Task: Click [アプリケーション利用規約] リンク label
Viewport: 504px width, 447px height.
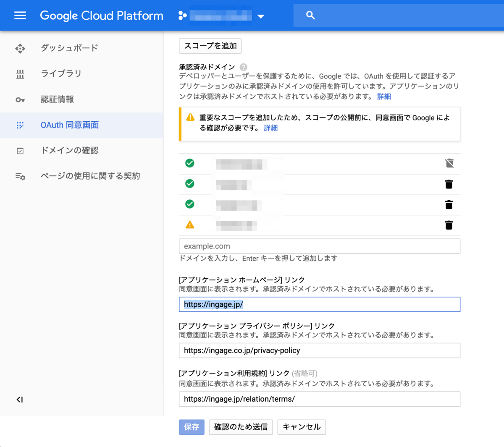Action: [x=234, y=374]
